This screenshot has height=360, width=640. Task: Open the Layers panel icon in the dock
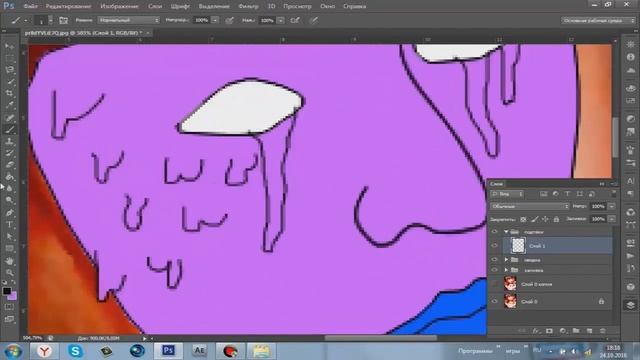tap(631, 305)
